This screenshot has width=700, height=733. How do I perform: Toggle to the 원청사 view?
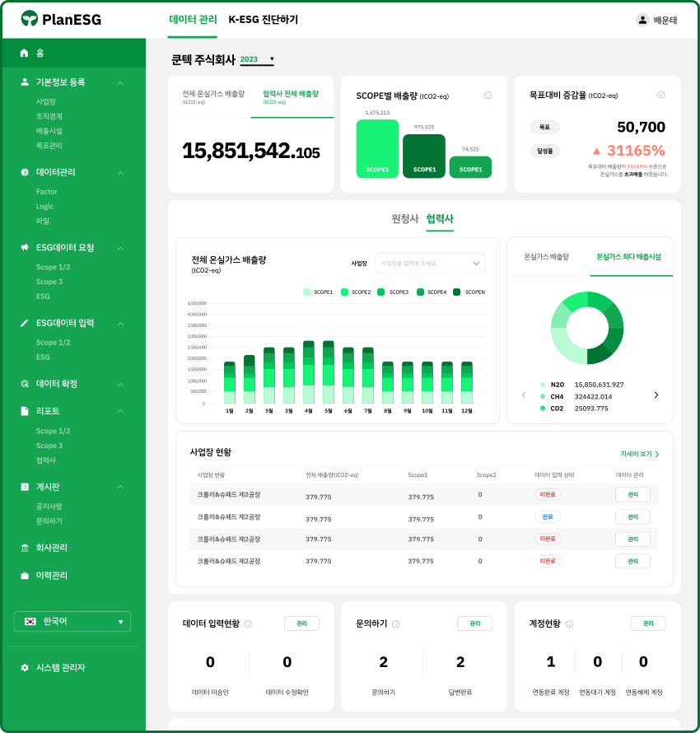click(404, 218)
